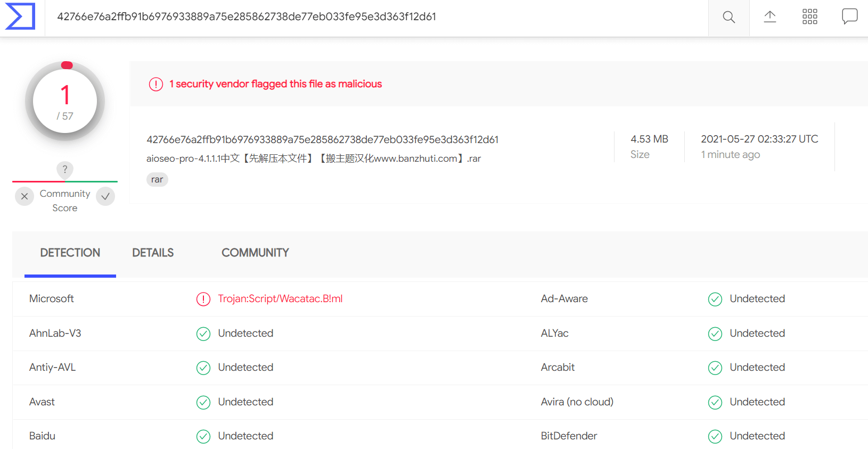
Task: Open the apps grid icon
Action: click(809, 16)
